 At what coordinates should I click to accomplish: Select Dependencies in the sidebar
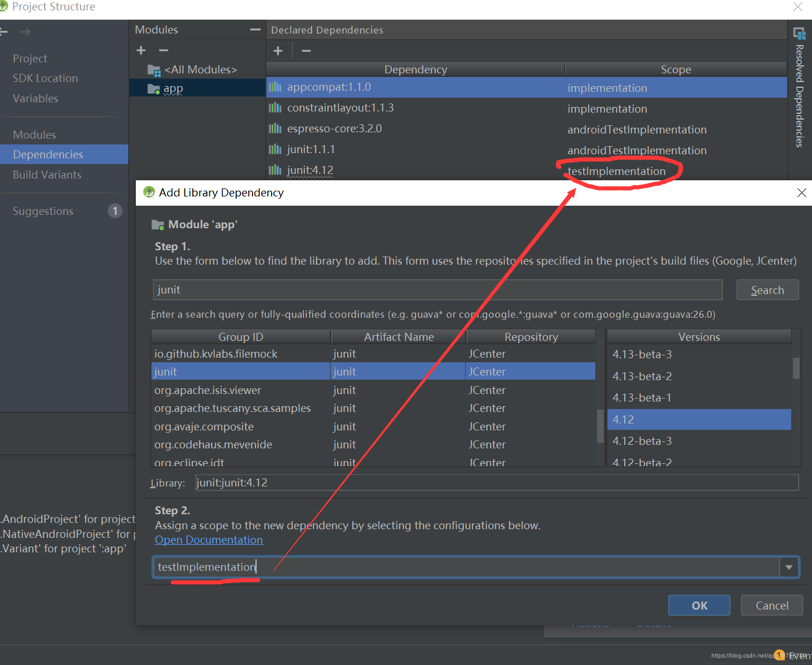pyautogui.click(x=64, y=154)
